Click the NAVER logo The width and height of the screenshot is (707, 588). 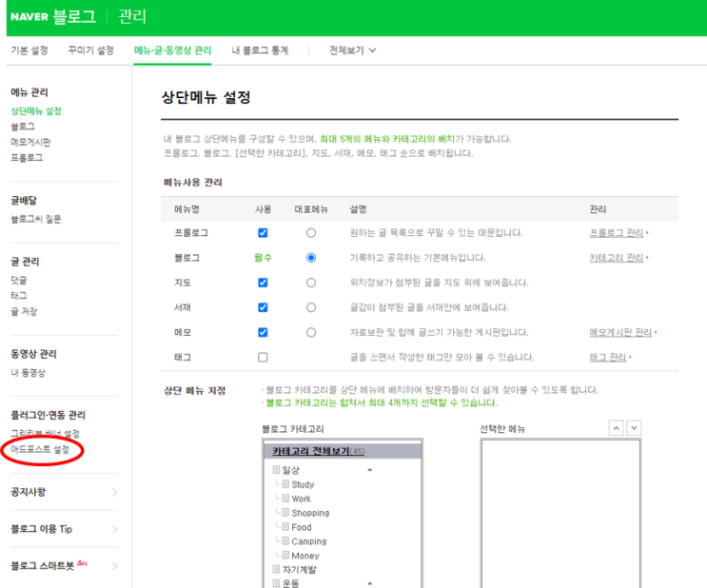point(29,17)
